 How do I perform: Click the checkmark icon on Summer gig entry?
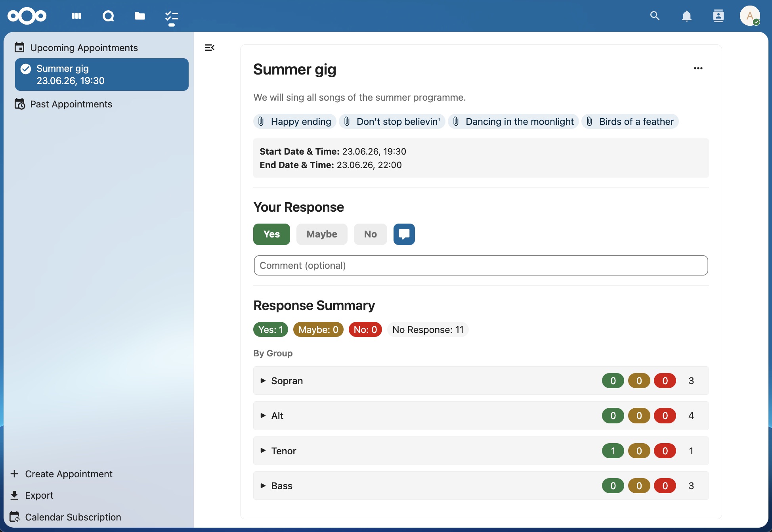(x=26, y=69)
